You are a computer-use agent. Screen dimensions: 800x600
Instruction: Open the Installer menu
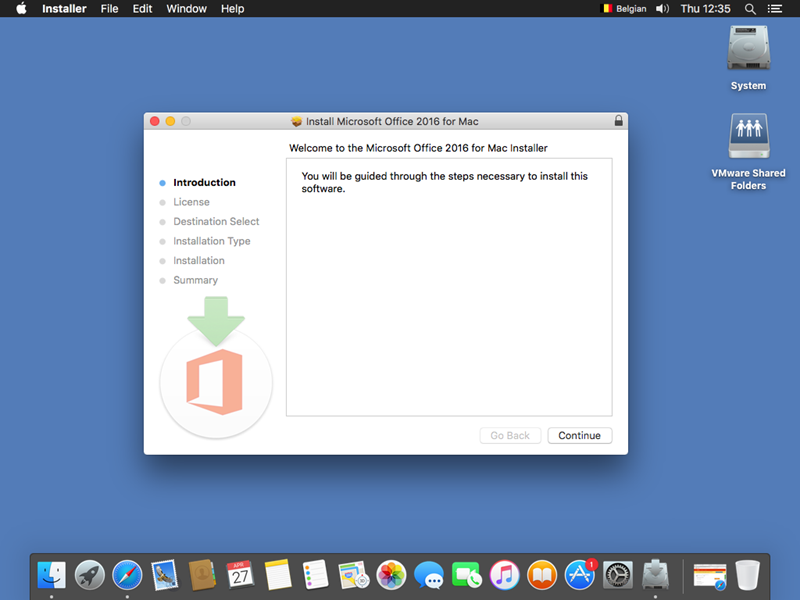click(x=64, y=9)
